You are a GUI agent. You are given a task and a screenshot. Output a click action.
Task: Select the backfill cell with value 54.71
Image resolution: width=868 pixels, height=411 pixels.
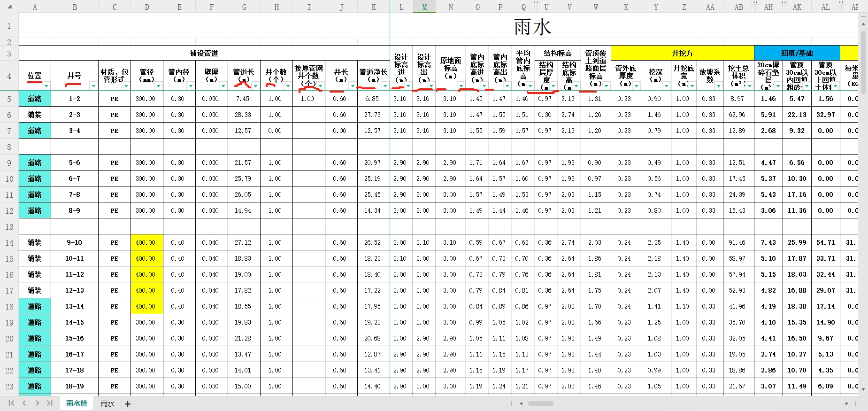825,242
